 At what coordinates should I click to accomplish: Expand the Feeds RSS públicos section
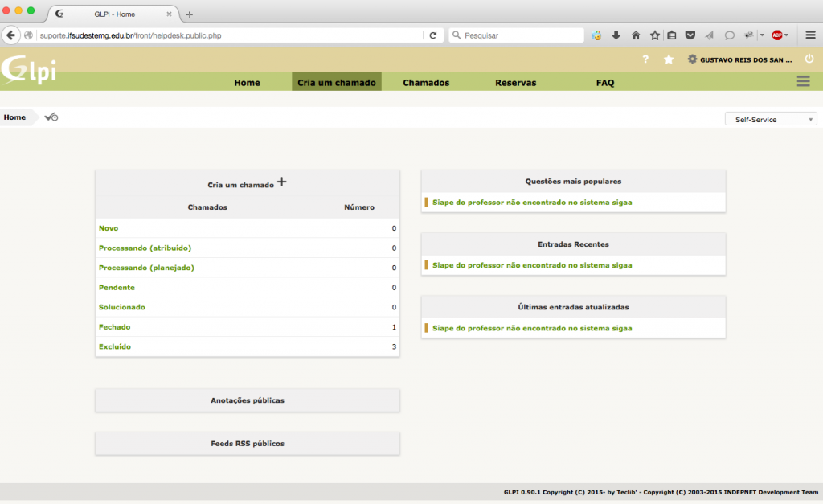(x=248, y=444)
